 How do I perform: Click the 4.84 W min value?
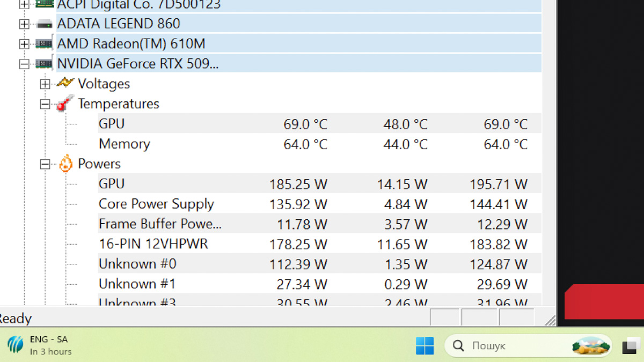pos(406,204)
